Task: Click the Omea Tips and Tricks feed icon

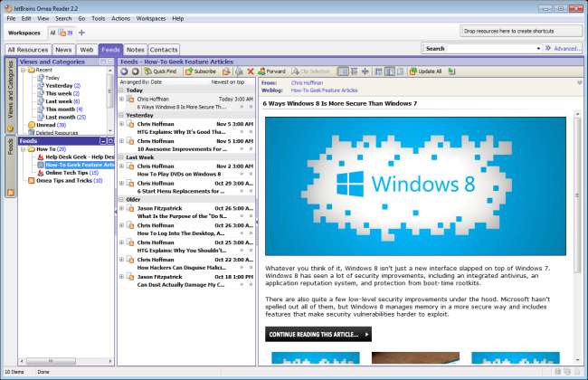Action: point(32,180)
